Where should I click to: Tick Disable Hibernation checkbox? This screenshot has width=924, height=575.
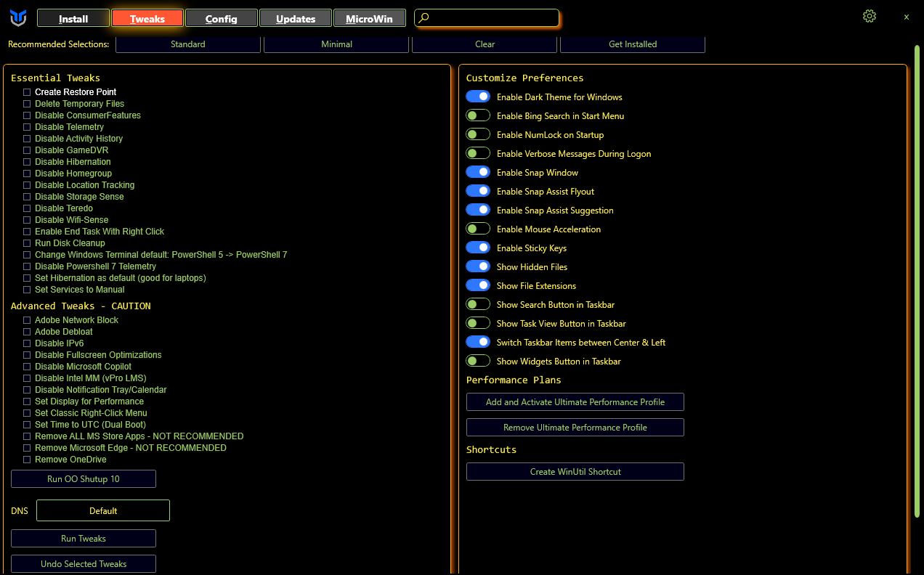click(x=27, y=162)
